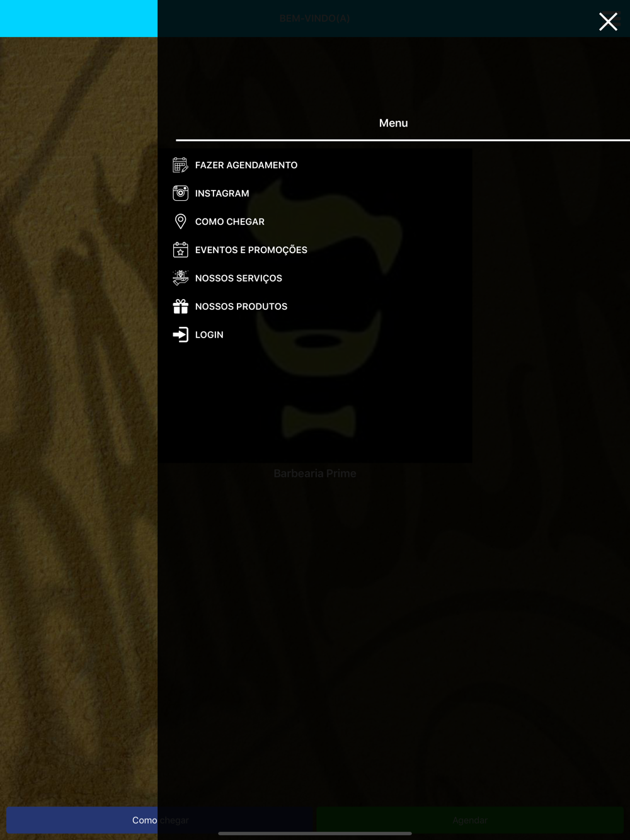Image resolution: width=630 pixels, height=840 pixels.
Task: Click the dimmed barber logo image
Action: click(315, 305)
